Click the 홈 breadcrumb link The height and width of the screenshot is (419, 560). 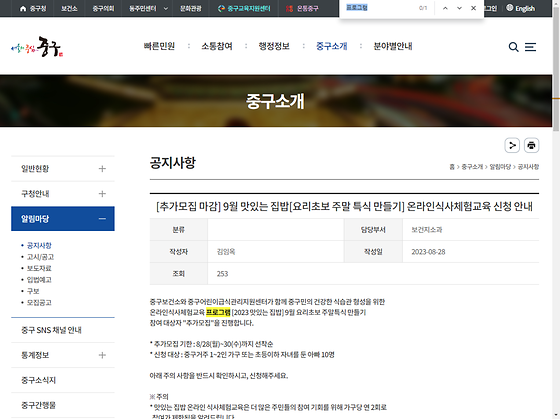coord(452,167)
